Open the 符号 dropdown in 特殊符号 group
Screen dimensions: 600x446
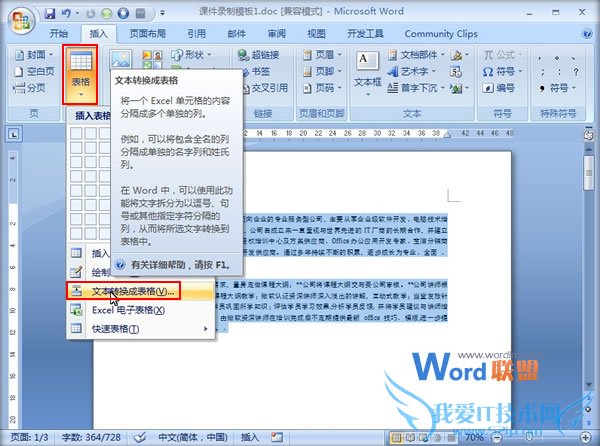click(x=557, y=88)
